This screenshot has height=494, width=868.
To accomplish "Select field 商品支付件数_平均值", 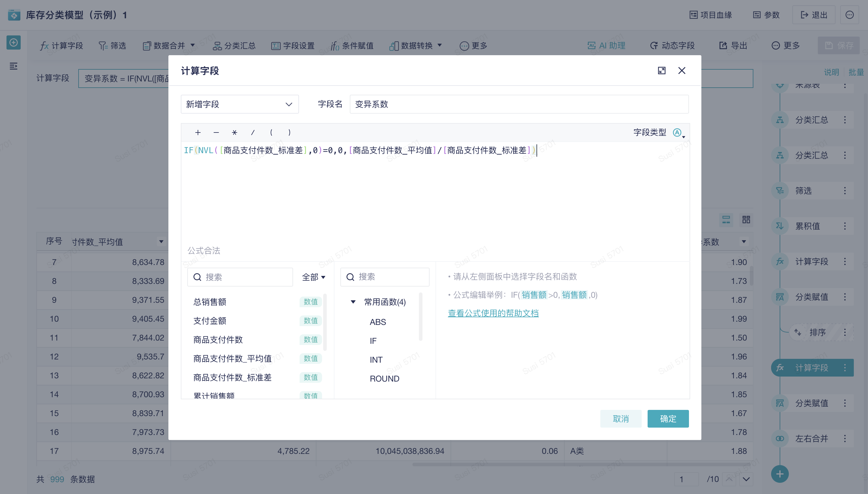I will click(232, 358).
